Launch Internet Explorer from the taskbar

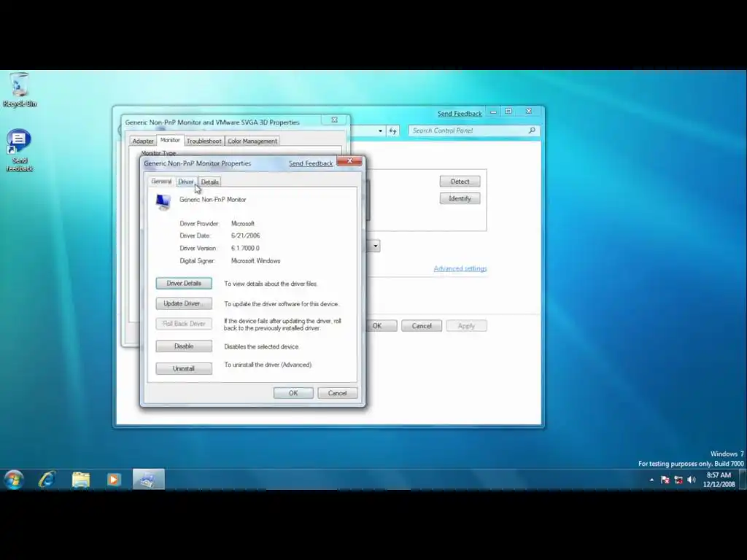click(x=47, y=480)
